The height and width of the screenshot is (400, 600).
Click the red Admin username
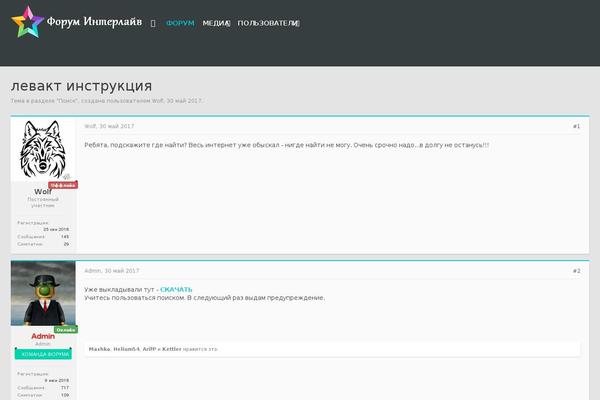pyautogui.click(x=43, y=336)
